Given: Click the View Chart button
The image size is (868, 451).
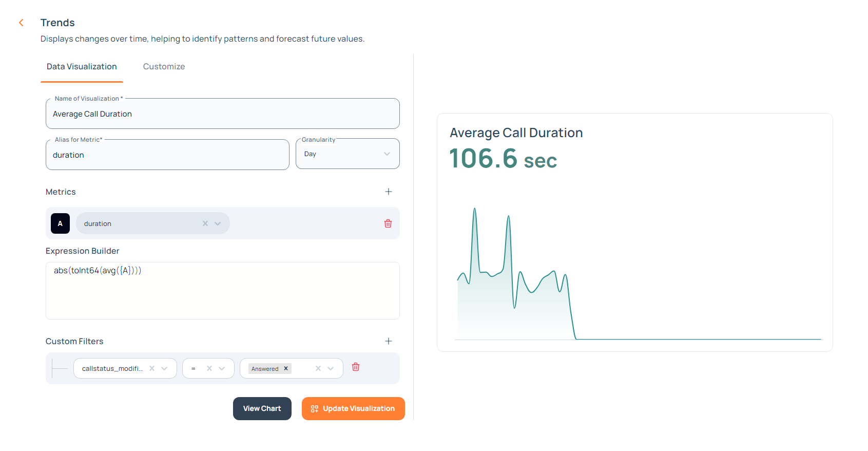Looking at the screenshot, I should tap(262, 408).
